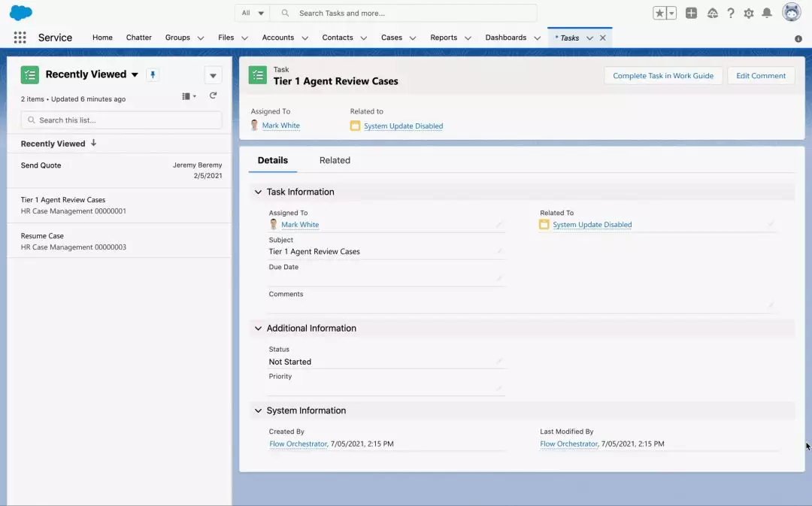Viewport: 812px width, 506px height.
Task: Open the Tasks tab dropdown chevron
Action: pyautogui.click(x=589, y=38)
